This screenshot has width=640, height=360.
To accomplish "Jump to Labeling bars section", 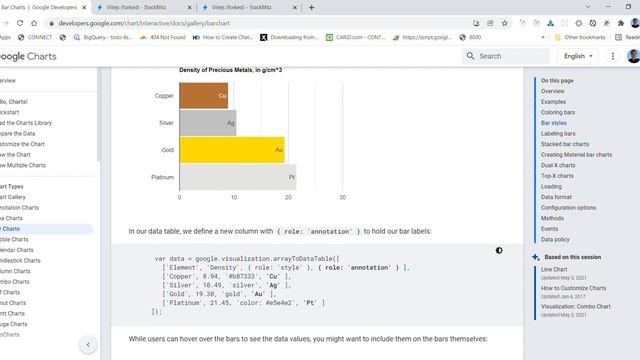I will point(558,133).
